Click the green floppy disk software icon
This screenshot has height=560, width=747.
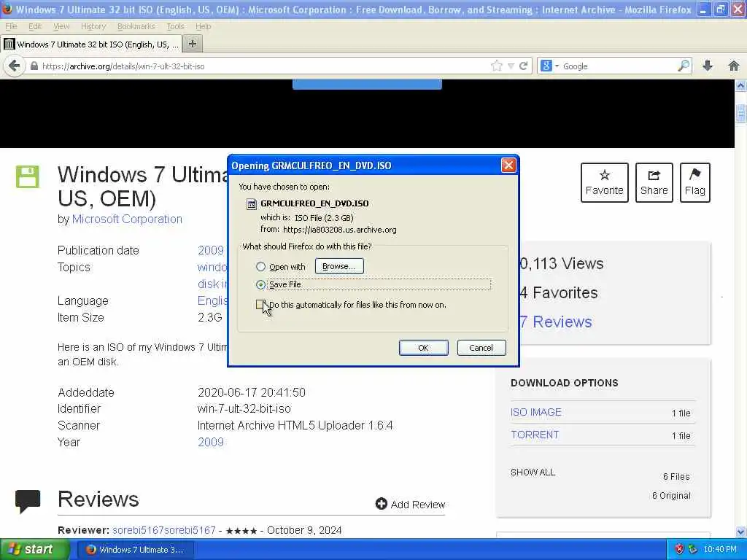click(x=28, y=176)
